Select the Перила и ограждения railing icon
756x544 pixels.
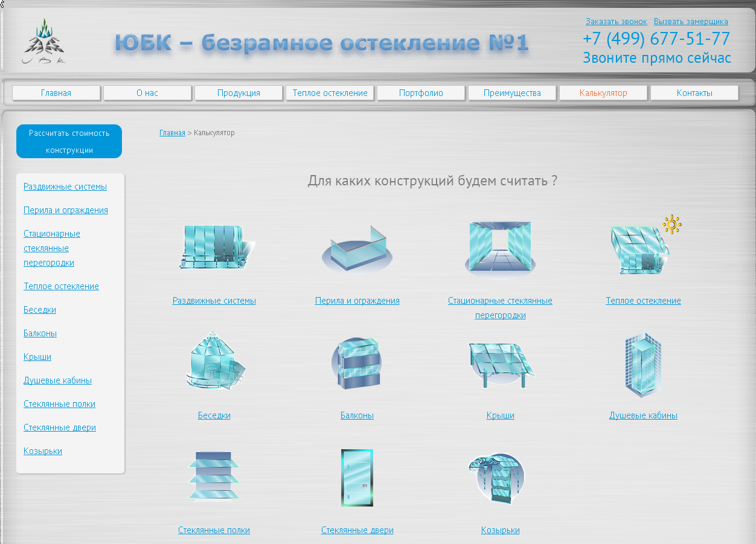pos(357,251)
